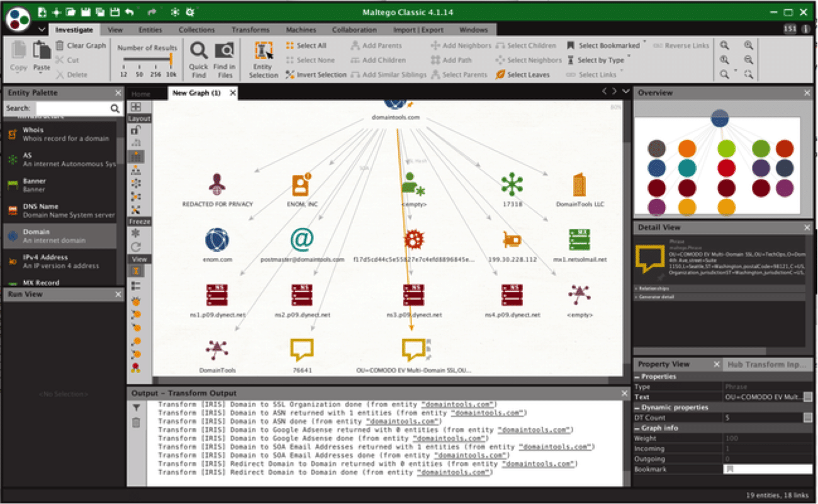This screenshot has height=504, width=818.
Task: Click the Paste clipboard icon
Action: click(x=42, y=50)
